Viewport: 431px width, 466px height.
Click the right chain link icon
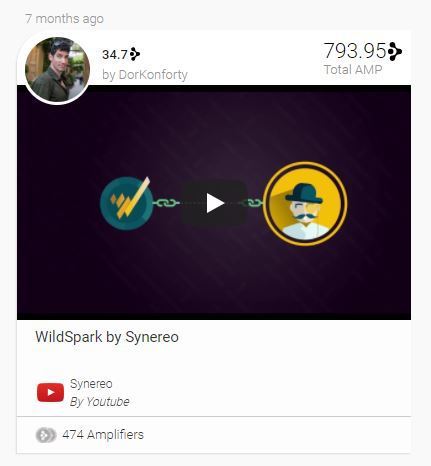pos(253,203)
